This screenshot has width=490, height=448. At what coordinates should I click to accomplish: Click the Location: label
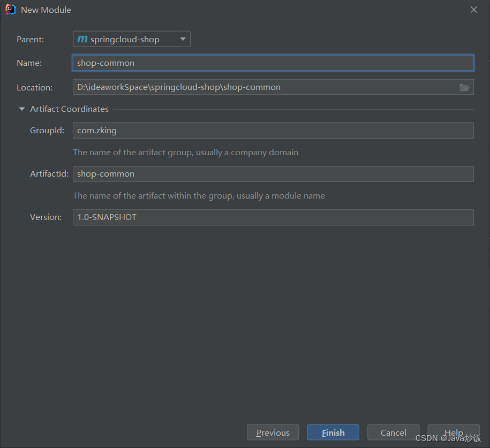coord(35,87)
